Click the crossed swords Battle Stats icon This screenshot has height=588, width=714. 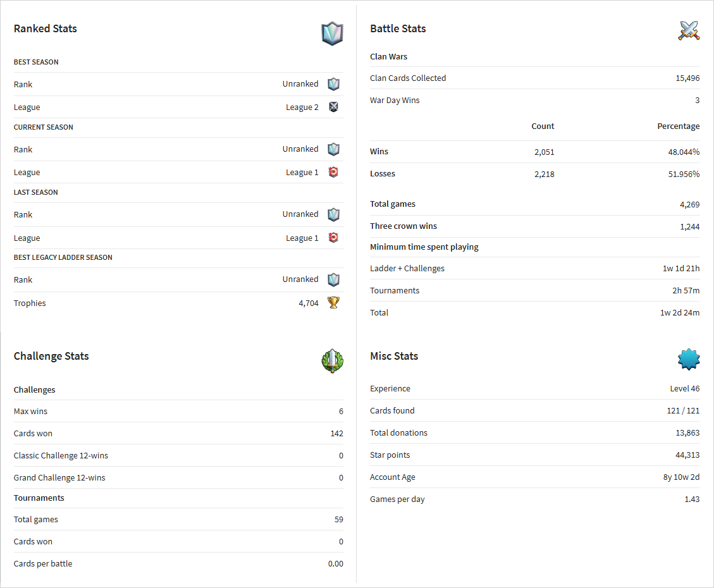click(x=689, y=30)
